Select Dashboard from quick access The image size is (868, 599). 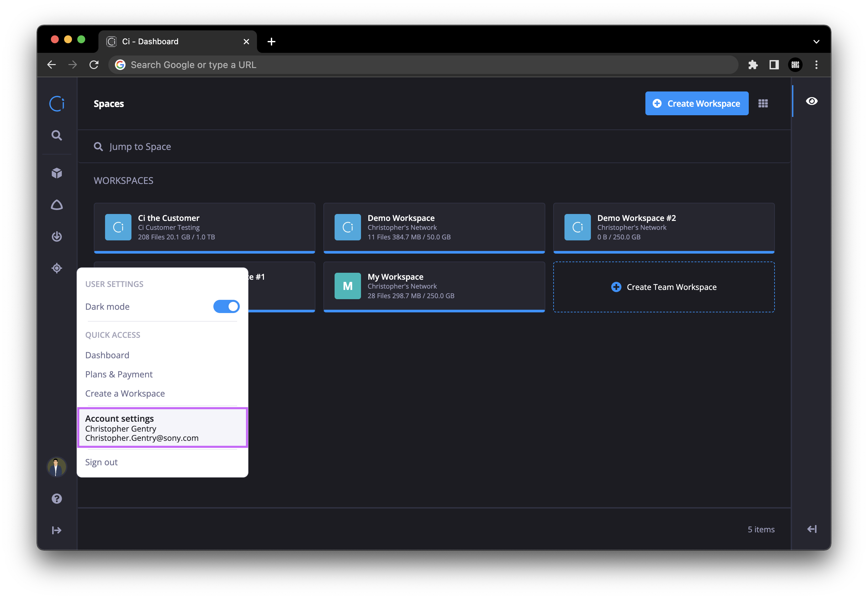pos(107,355)
